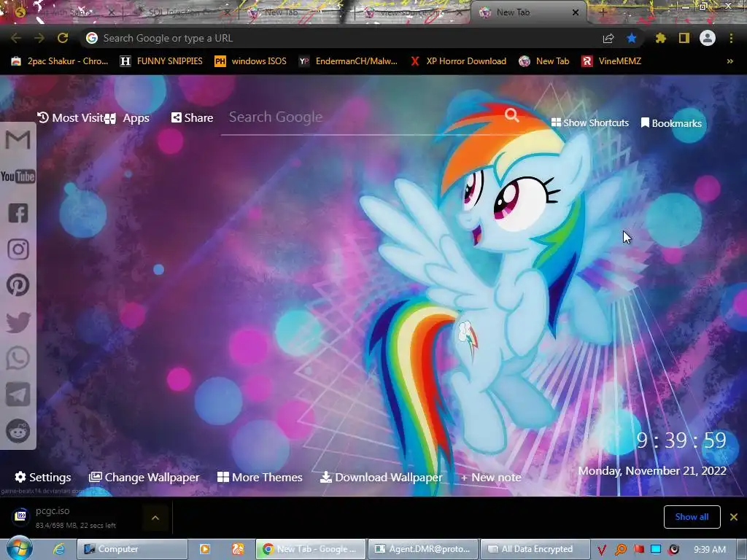Close the downloads bar
The image size is (747, 560).
(x=734, y=517)
